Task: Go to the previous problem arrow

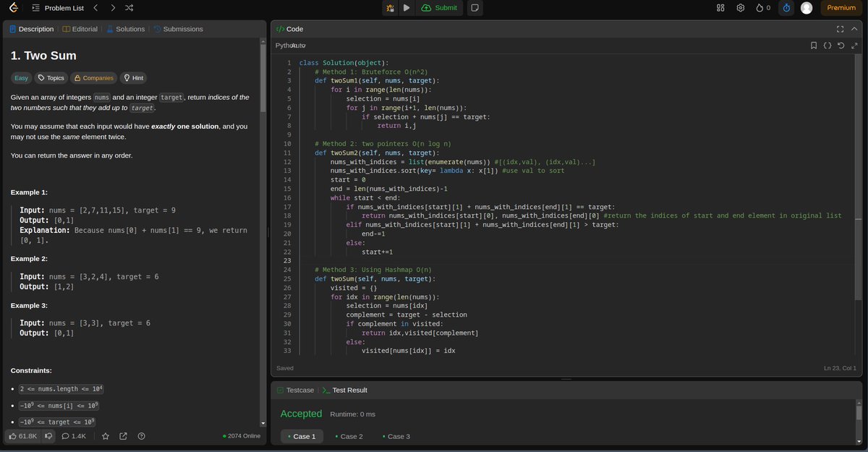Action: tap(95, 8)
